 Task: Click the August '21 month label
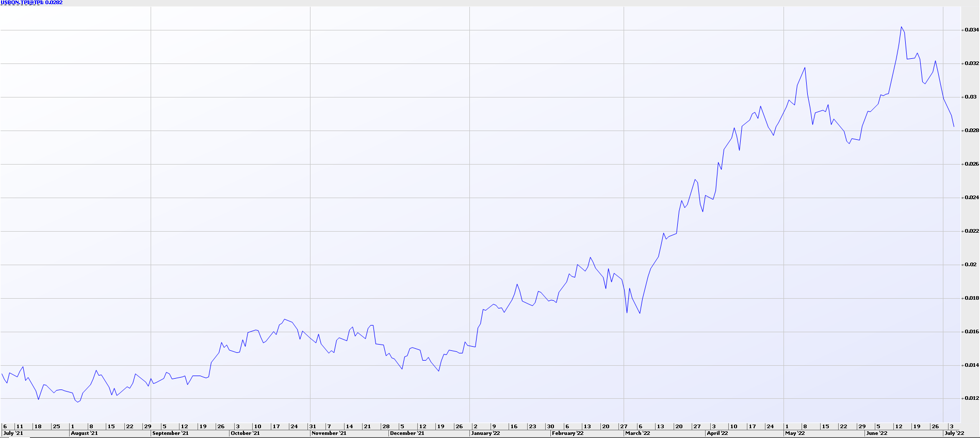pos(84,433)
